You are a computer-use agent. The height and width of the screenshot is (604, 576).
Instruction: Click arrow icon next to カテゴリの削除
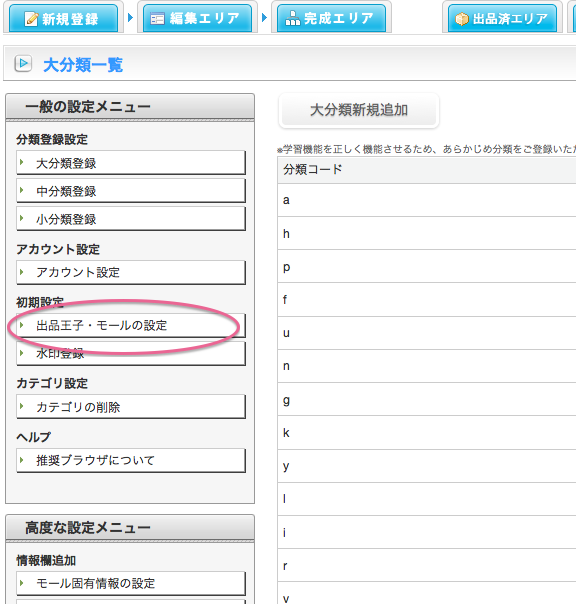pyautogui.click(x=22, y=406)
